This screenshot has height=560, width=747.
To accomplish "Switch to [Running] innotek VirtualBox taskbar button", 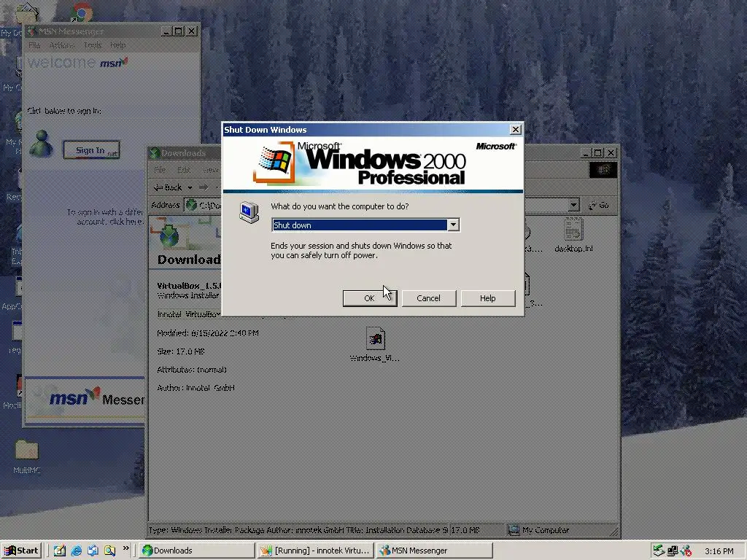I will coord(315,551).
